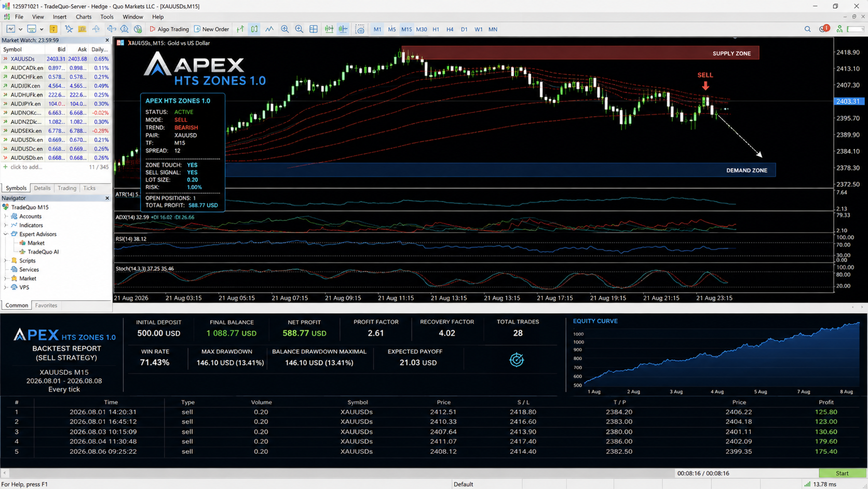The width and height of the screenshot is (868, 489).
Task: Click the results table left scroll arrow
Action: point(5,473)
